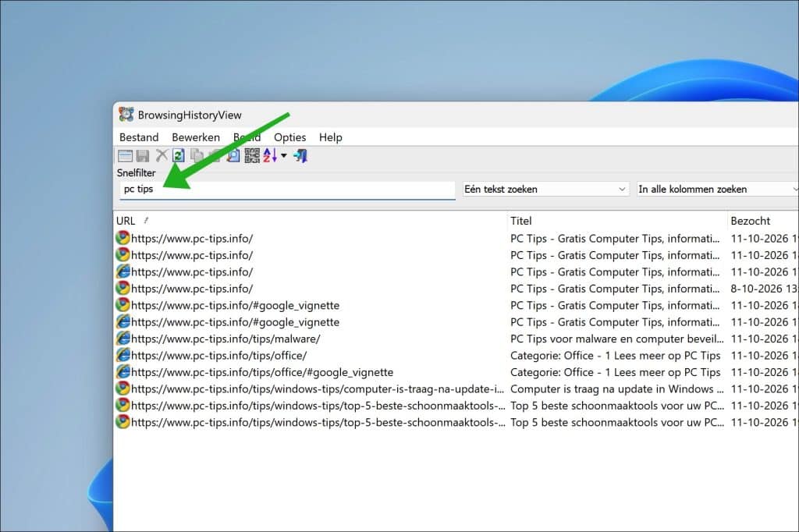
Task: Open the Help menu
Action: click(x=331, y=137)
